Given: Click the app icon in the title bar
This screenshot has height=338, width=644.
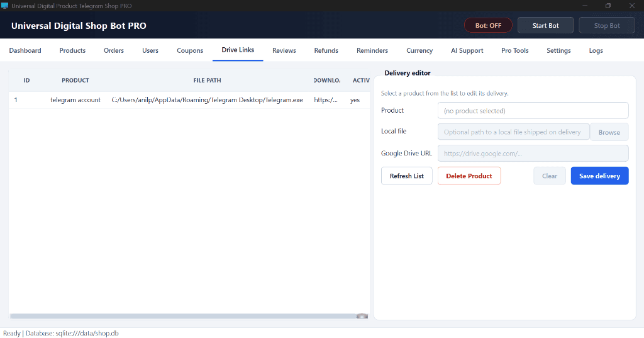Looking at the screenshot, I should pos(5,6).
